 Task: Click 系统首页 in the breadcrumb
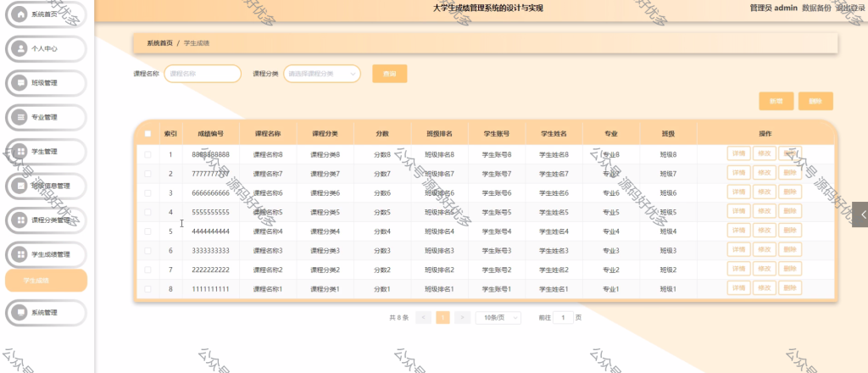click(160, 43)
